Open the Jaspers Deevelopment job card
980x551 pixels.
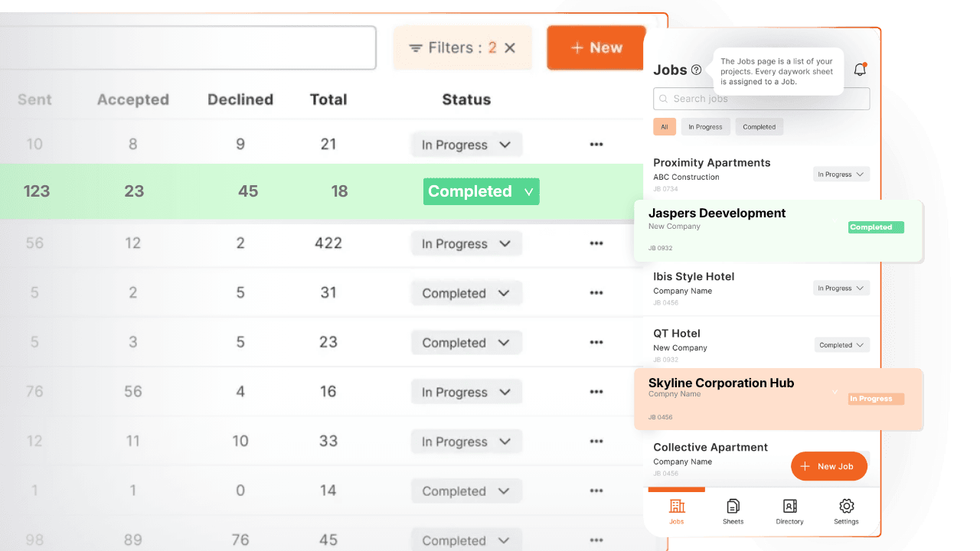coord(779,231)
